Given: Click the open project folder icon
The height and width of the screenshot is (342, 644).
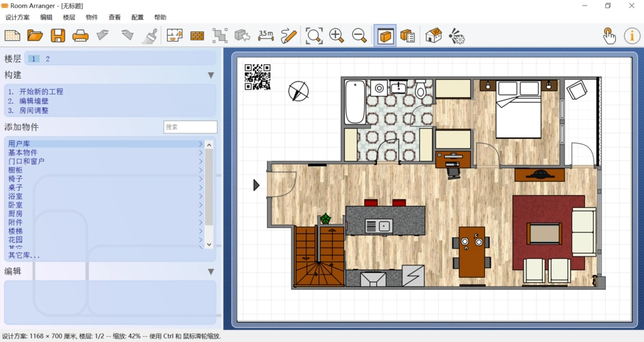Looking at the screenshot, I should click(35, 36).
